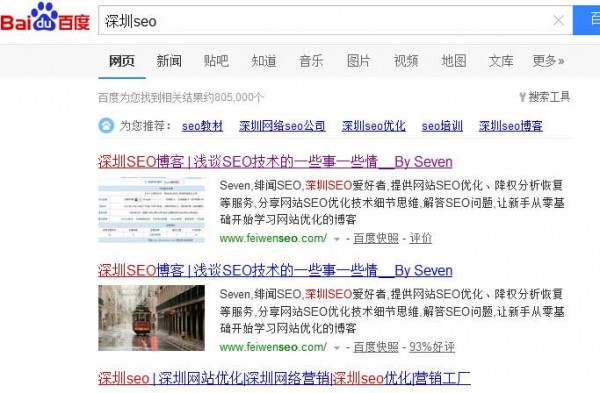Open the seo培训 suggested link
The width and height of the screenshot is (600, 393).
(442, 126)
